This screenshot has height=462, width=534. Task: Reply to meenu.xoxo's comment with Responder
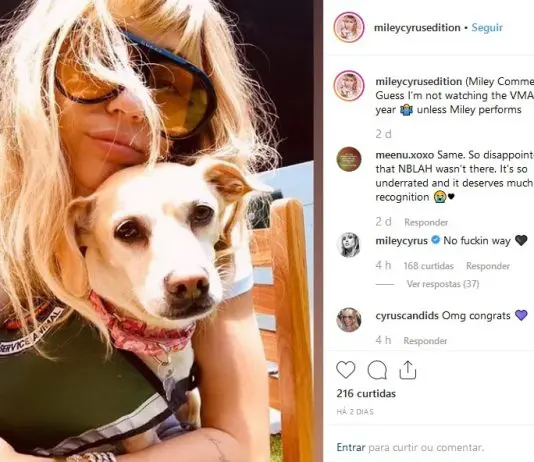coord(426,222)
